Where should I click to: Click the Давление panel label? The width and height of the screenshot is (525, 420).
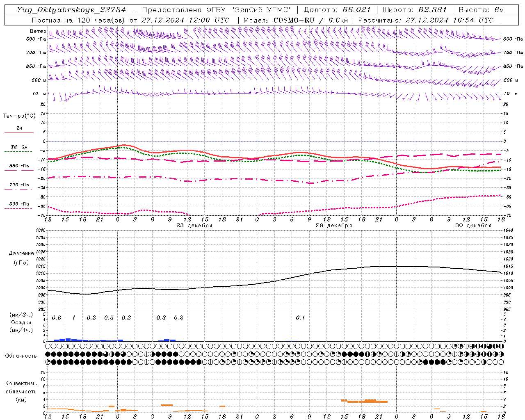tap(21, 253)
